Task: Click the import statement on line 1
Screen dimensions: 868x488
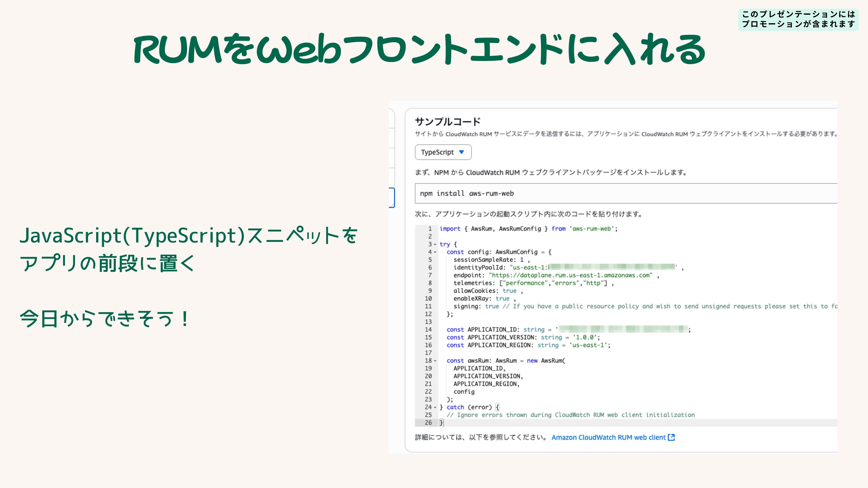Action: (x=528, y=229)
